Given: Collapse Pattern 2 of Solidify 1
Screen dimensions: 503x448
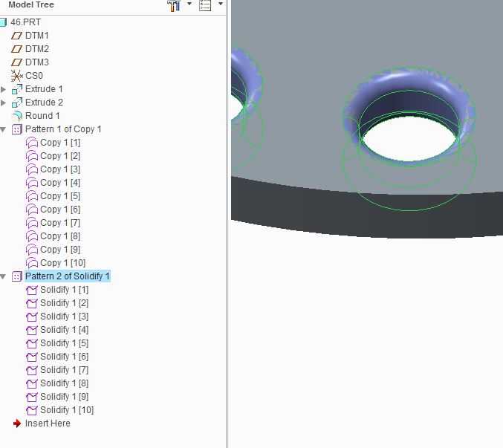Looking at the screenshot, I should (3, 276).
